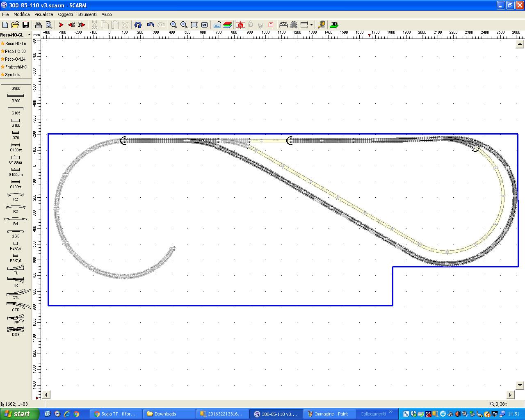Pick the R2/7,5 short curve
The width and height of the screenshot is (525, 420).
[x=16, y=246]
